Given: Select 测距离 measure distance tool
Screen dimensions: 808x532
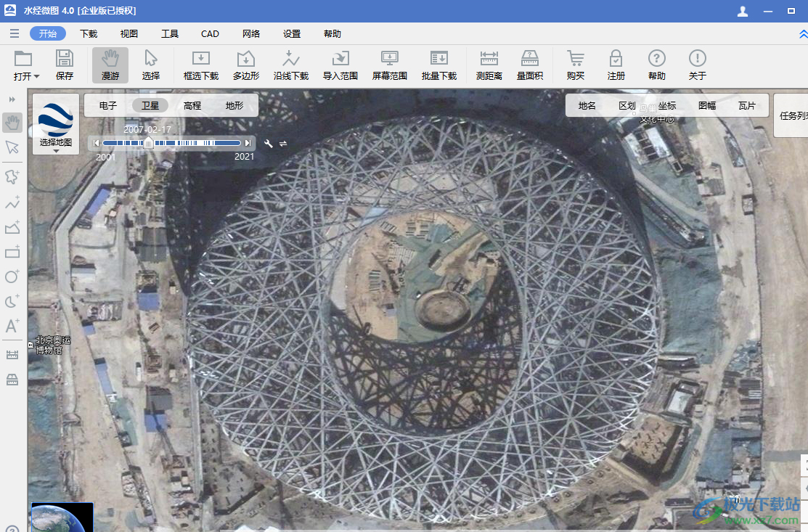Looking at the screenshot, I should (x=489, y=65).
